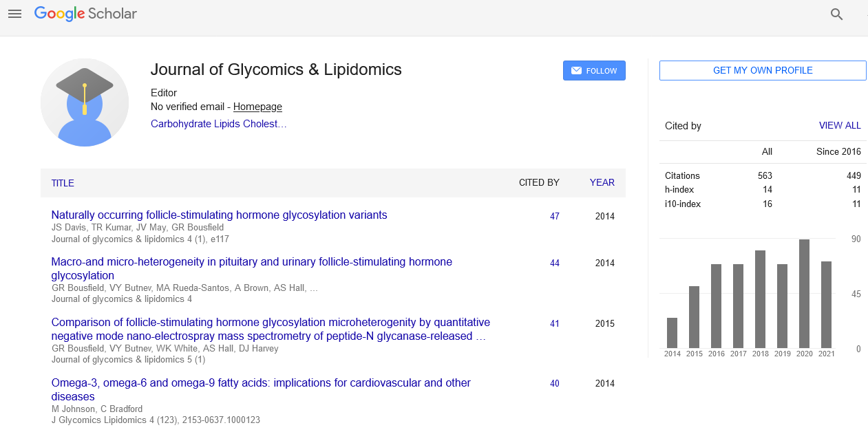Click the CITED BY column header

(x=539, y=183)
